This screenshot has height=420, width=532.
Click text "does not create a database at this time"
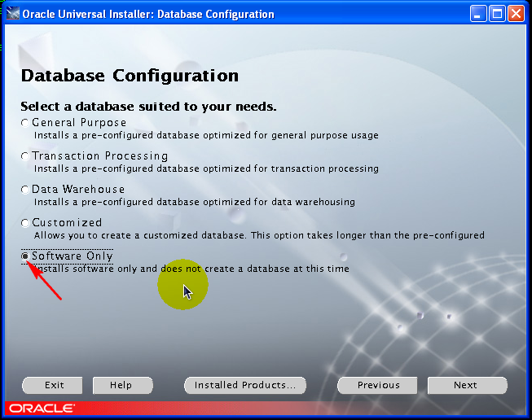tap(255, 269)
